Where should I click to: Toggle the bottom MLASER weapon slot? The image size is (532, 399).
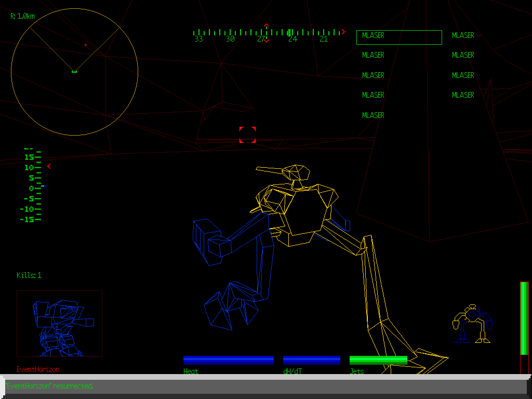(373, 115)
